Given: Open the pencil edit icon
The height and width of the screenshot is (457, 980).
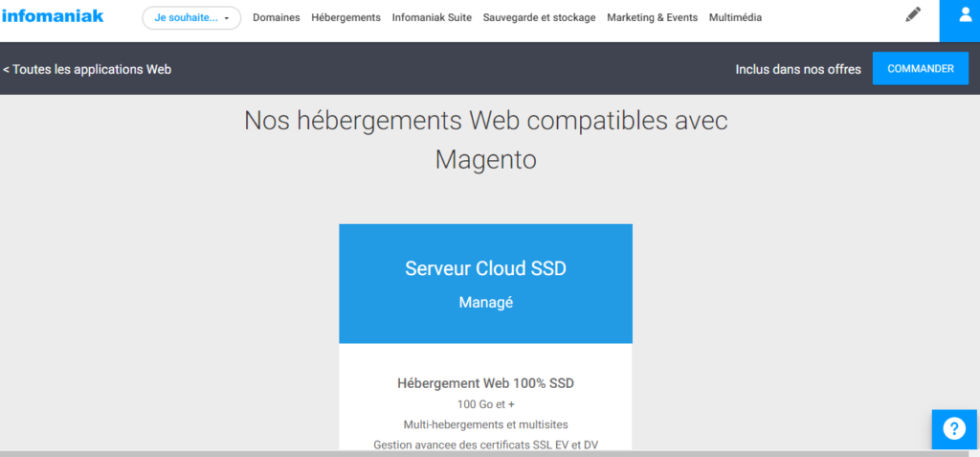Looking at the screenshot, I should pos(913,15).
